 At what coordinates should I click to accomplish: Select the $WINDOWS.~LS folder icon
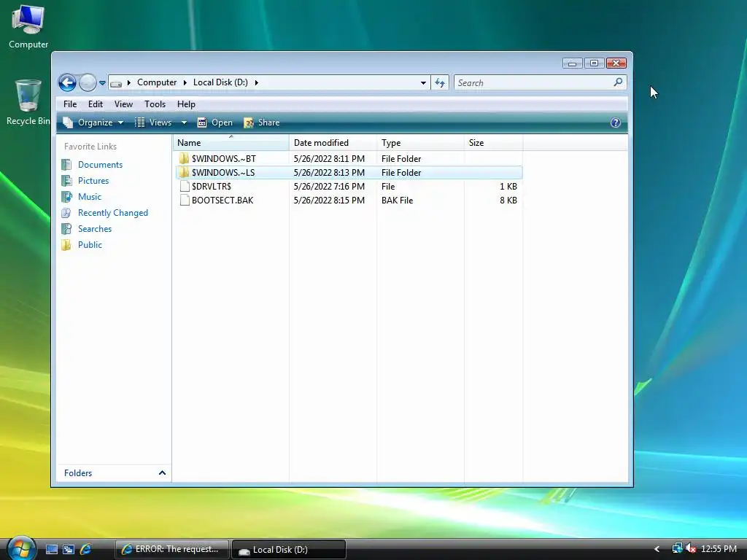pyautogui.click(x=185, y=172)
